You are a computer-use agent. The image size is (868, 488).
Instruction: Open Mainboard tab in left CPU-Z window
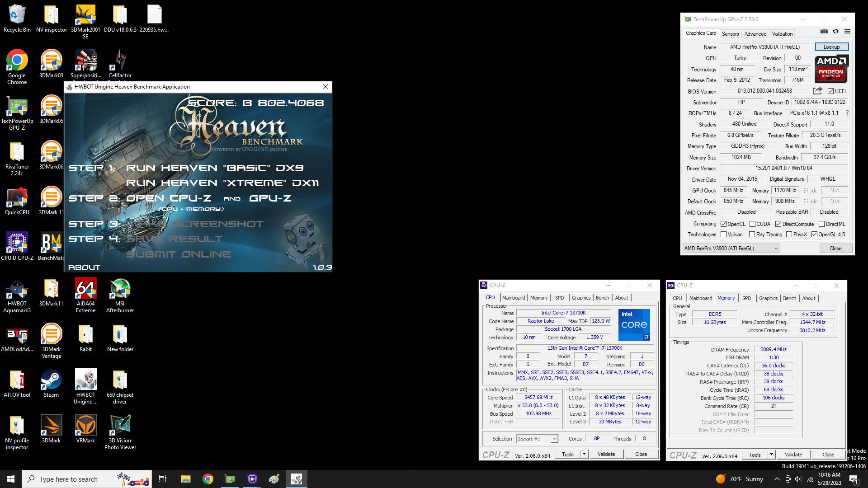[514, 298]
